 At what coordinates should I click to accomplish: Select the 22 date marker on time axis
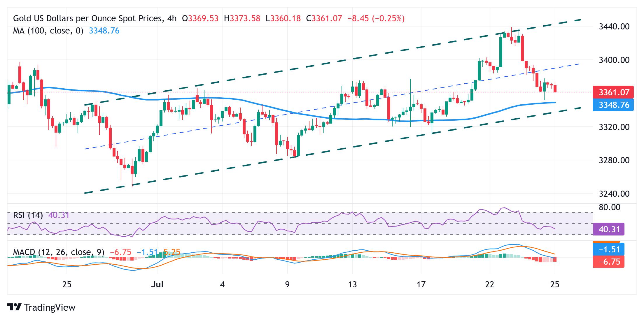pyautogui.click(x=490, y=284)
